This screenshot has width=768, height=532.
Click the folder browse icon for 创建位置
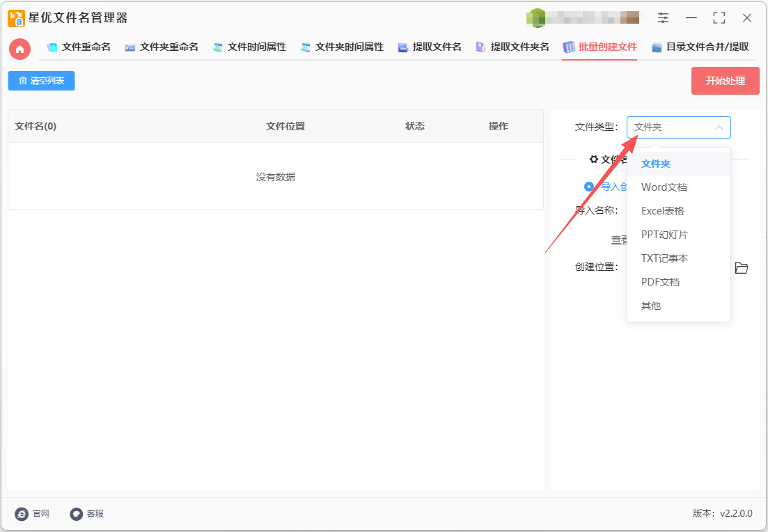tap(742, 268)
